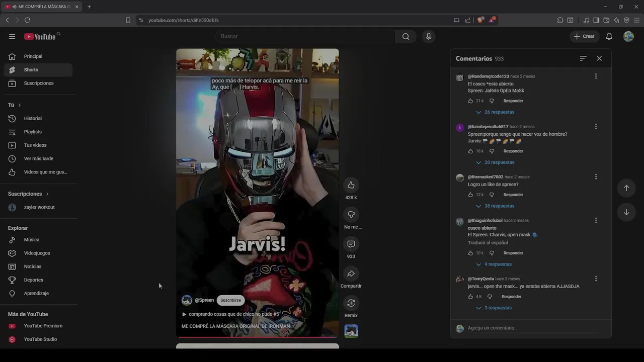Dislike the @tiziniteperalta6817 comment
This screenshot has width=644, height=362.
[492, 151]
